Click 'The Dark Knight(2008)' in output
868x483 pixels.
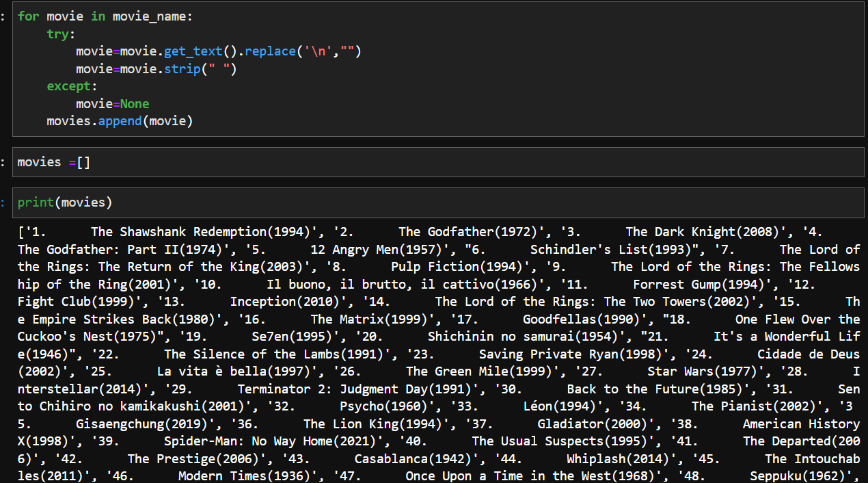click(x=702, y=232)
